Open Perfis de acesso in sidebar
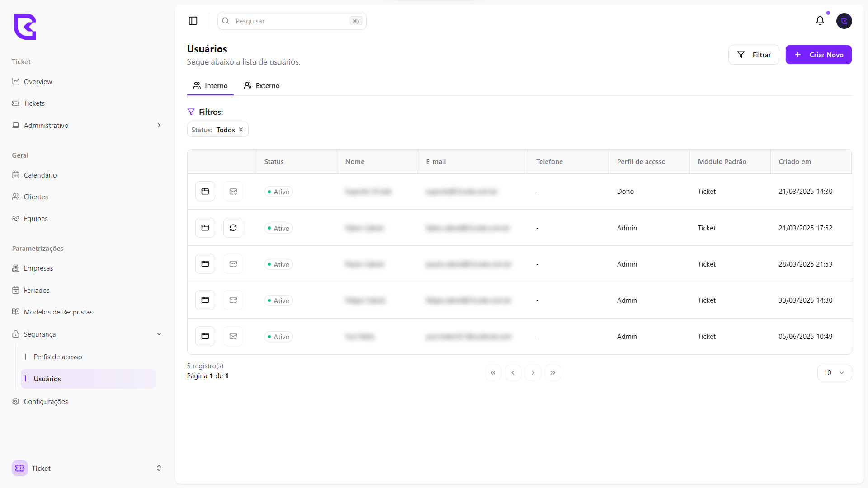Screen dimensions: 868x488 [58, 357]
